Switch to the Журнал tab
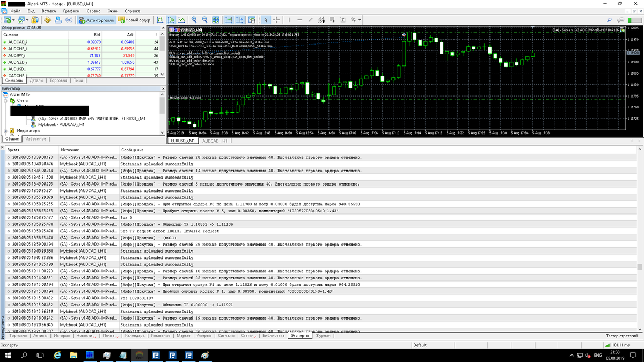This screenshot has height=362, width=644. click(323, 336)
